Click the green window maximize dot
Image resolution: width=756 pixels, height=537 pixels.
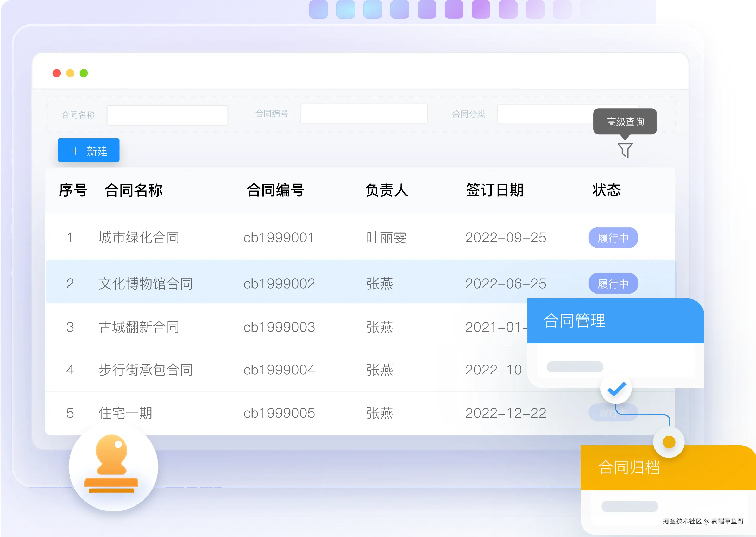pyautogui.click(x=84, y=73)
